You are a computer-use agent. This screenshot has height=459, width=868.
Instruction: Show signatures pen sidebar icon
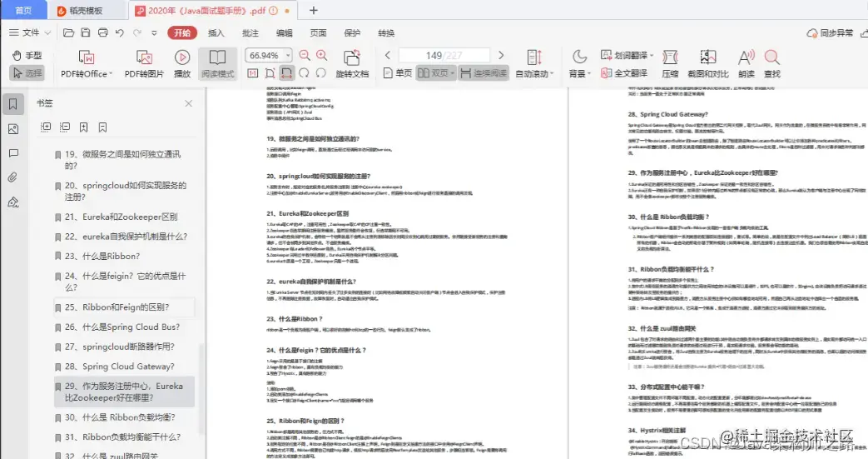click(13, 202)
